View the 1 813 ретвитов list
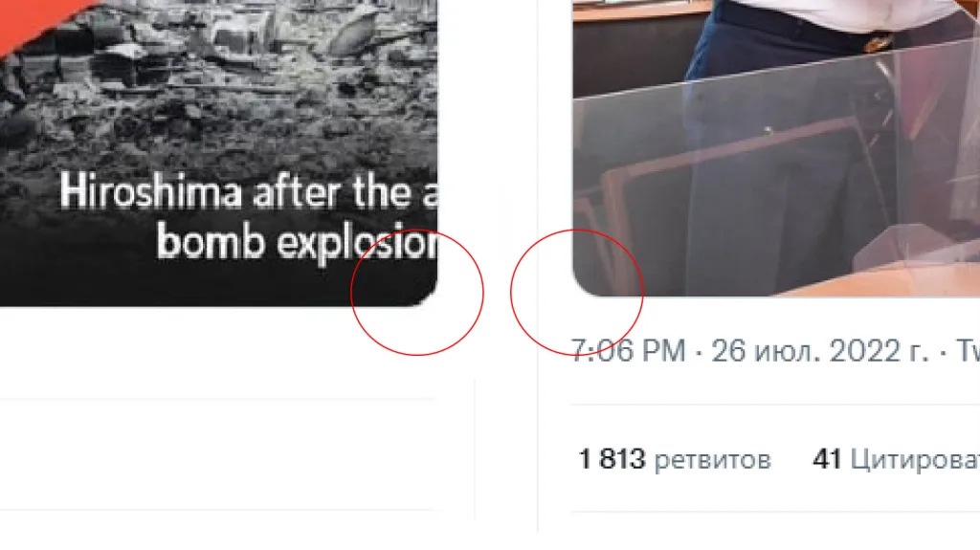 click(675, 459)
